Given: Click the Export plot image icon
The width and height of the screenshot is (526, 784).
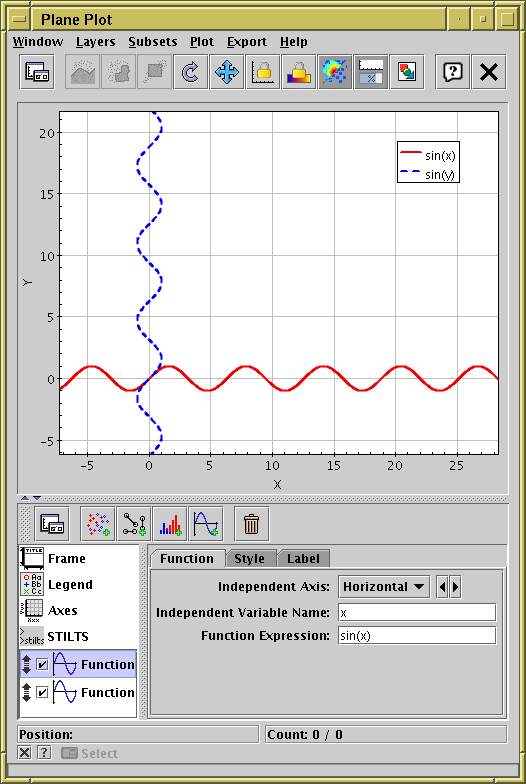Looking at the screenshot, I should point(406,72).
